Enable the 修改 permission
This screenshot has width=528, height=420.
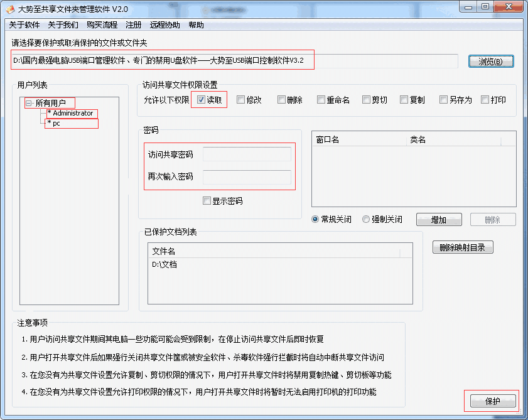pyautogui.click(x=240, y=99)
